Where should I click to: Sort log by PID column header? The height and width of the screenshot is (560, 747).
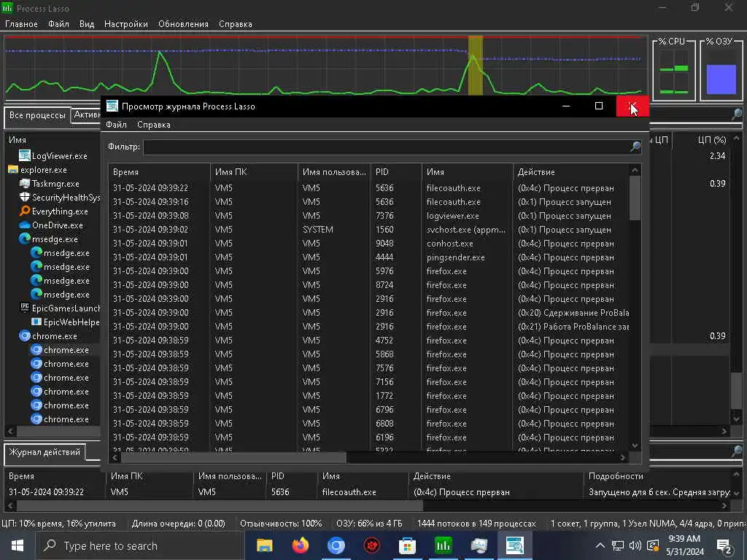click(x=396, y=172)
